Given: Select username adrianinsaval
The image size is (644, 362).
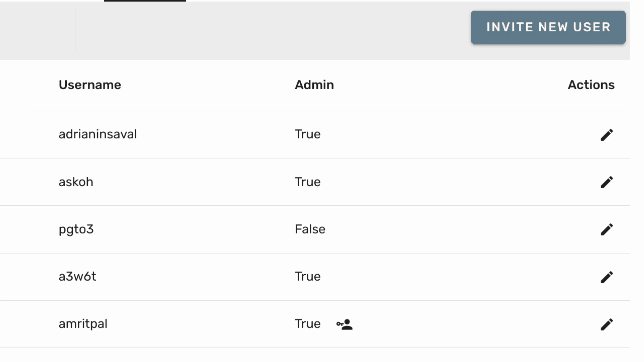Looking at the screenshot, I should [98, 134].
